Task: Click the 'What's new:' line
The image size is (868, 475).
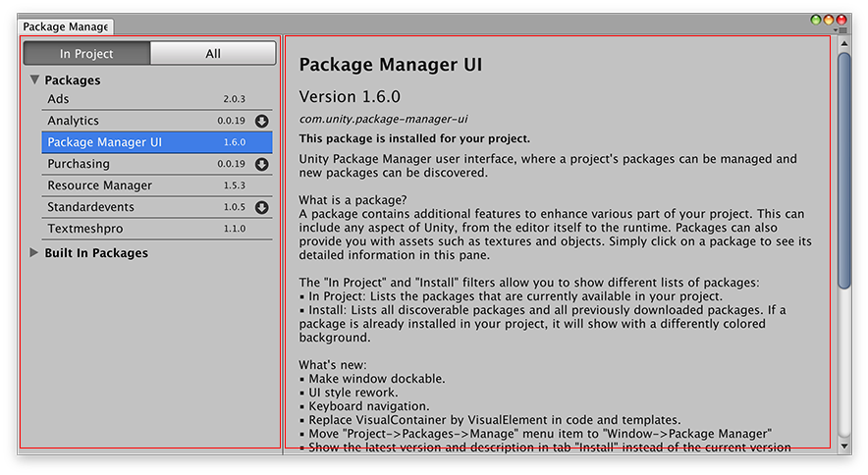Action: point(333,365)
